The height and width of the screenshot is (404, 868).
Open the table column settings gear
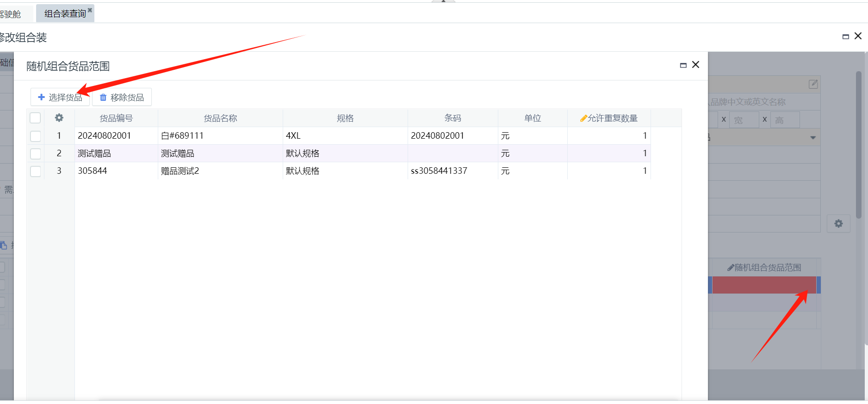point(59,118)
